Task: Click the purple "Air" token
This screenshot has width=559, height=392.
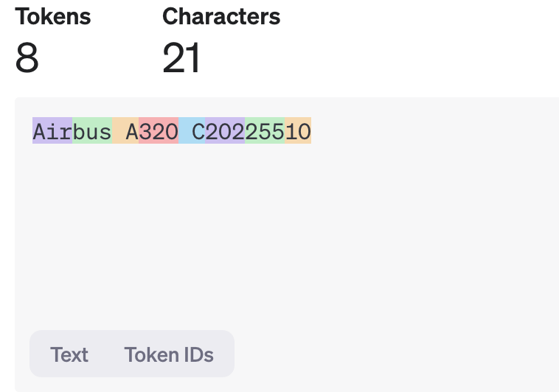Action: pyautogui.click(x=52, y=131)
